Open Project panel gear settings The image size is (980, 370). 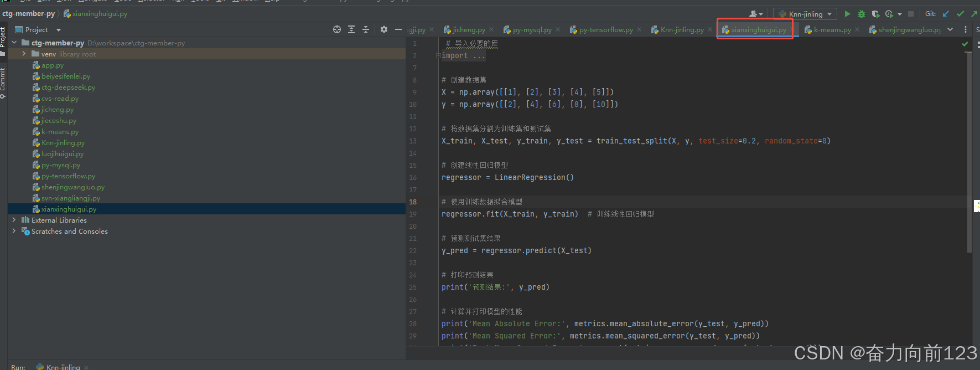tap(384, 29)
